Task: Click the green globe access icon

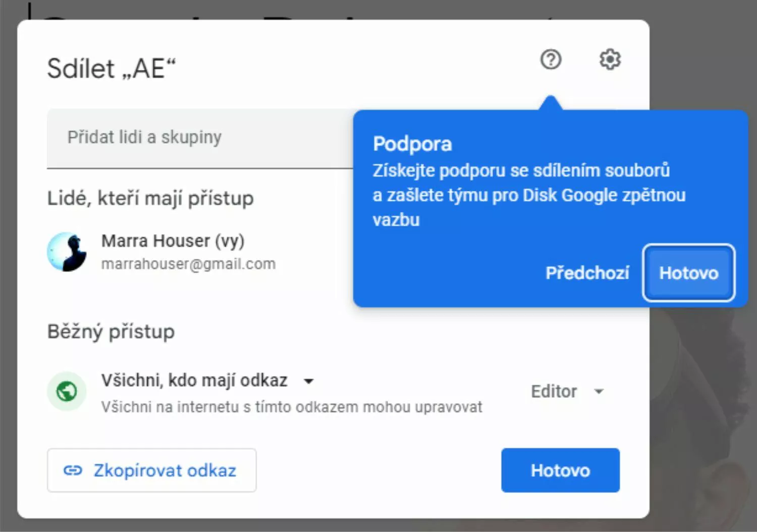Action: 67,391
